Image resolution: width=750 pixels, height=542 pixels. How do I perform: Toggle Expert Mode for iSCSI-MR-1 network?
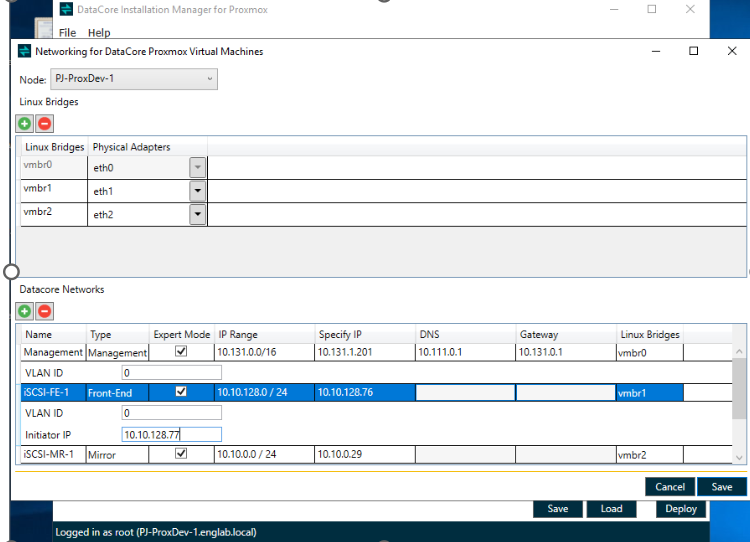click(181, 453)
